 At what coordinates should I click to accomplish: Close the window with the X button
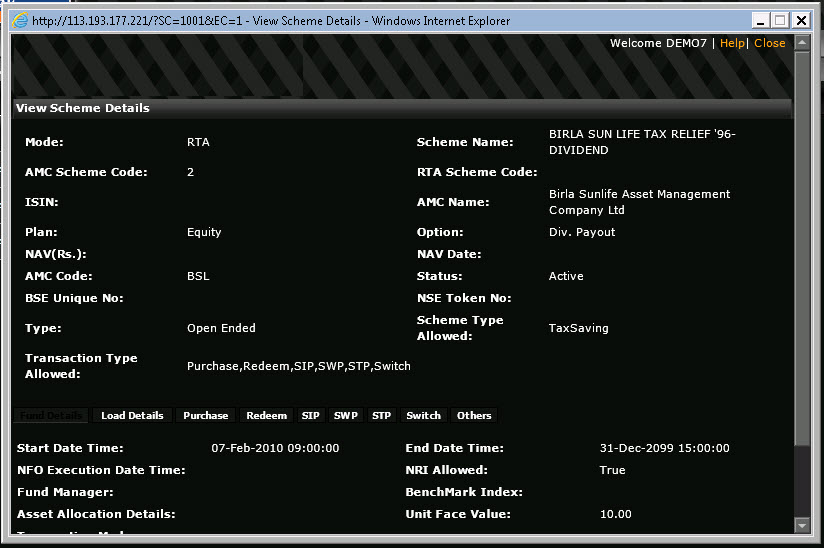pos(801,20)
